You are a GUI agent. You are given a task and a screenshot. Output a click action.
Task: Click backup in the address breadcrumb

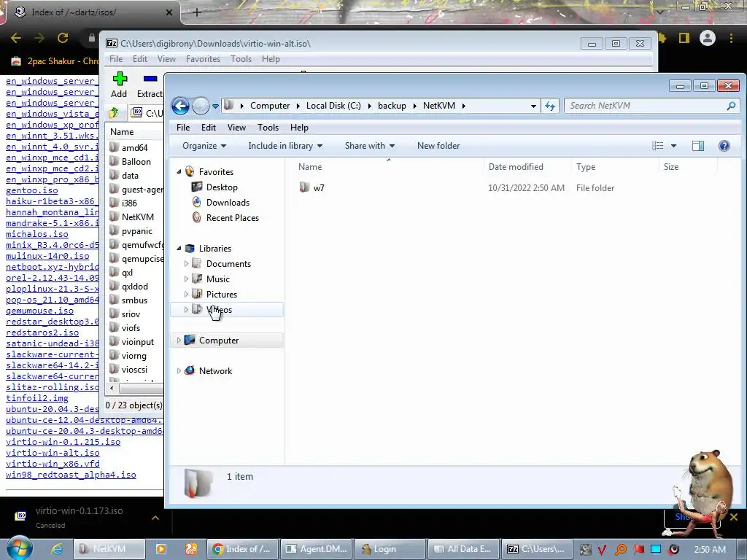(392, 106)
